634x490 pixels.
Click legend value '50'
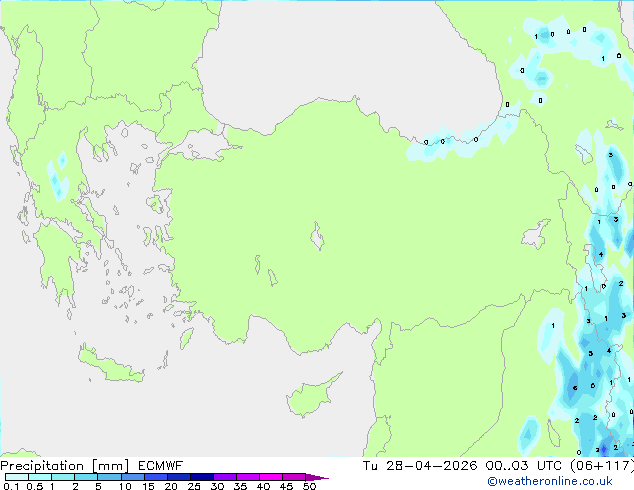pos(310,486)
